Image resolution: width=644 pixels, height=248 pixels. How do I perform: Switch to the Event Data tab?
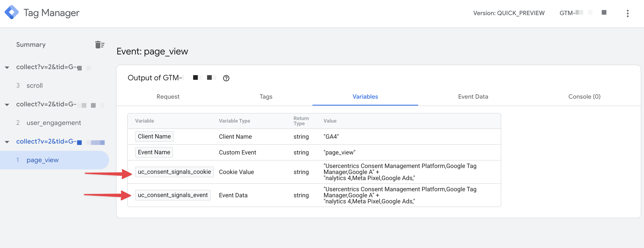(x=473, y=97)
